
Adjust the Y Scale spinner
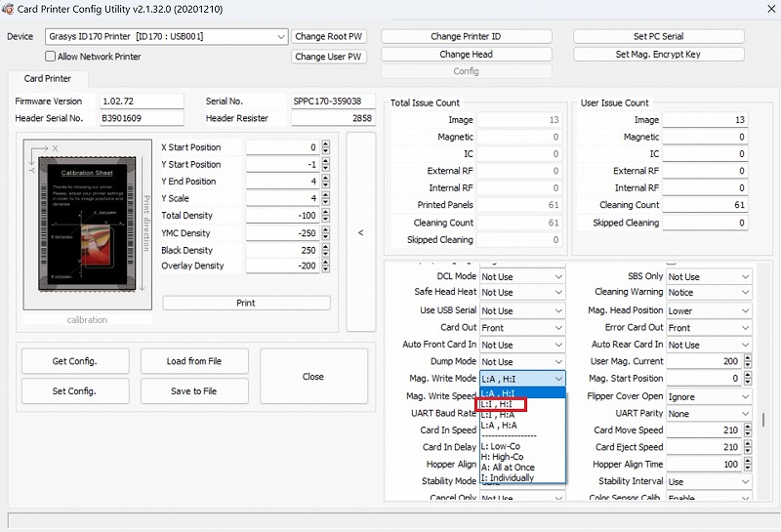point(326,198)
